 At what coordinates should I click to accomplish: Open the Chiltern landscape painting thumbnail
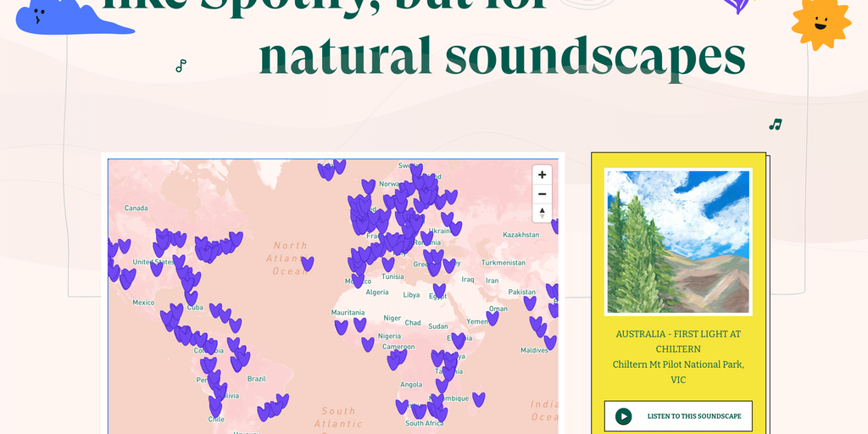678,242
